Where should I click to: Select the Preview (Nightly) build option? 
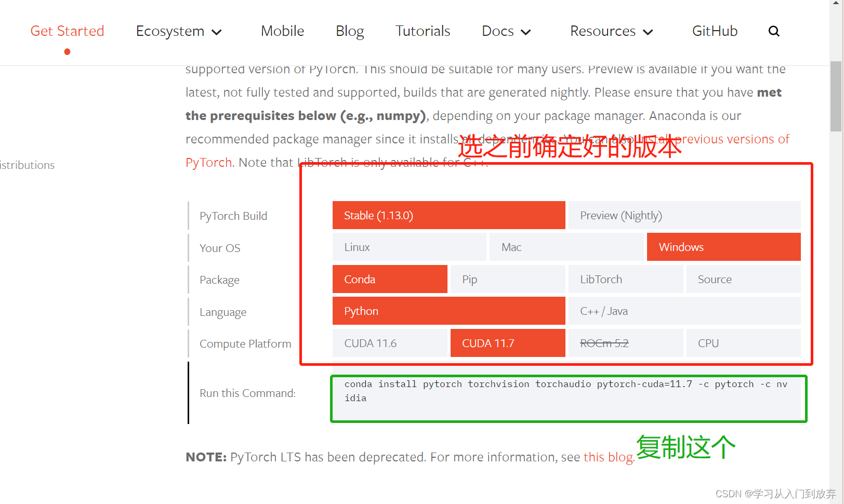684,215
